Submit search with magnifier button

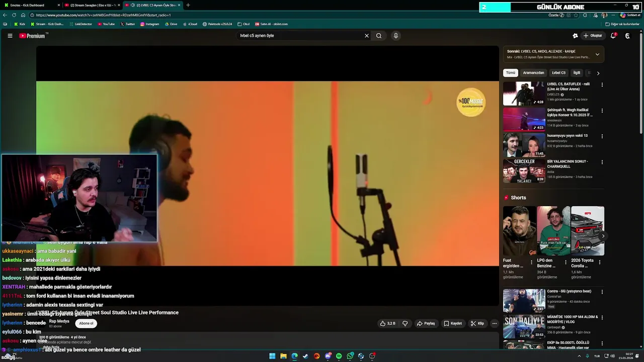[379, 36]
